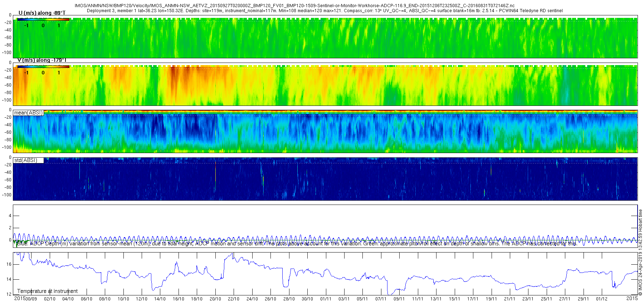
Task: Click the '21/11' date tick label
Action: tap(510, 299)
